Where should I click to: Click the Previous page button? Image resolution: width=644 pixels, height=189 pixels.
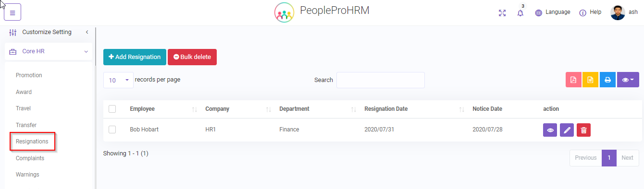pyautogui.click(x=586, y=158)
